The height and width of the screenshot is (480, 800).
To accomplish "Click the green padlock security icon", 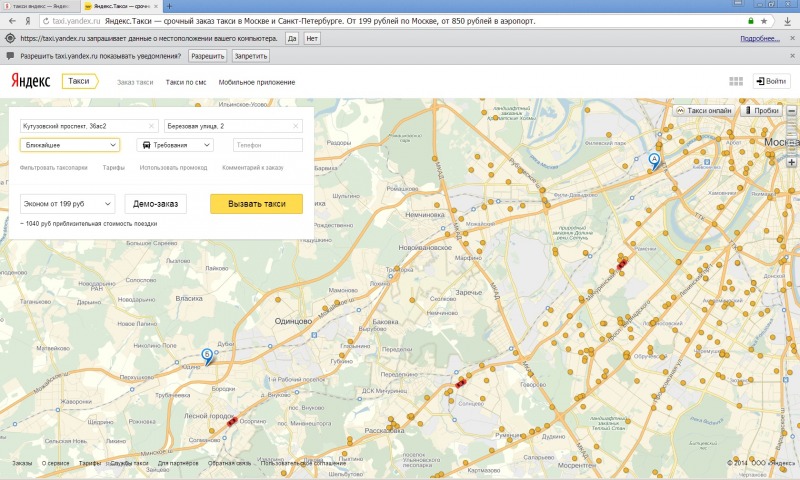I will click(x=751, y=21).
